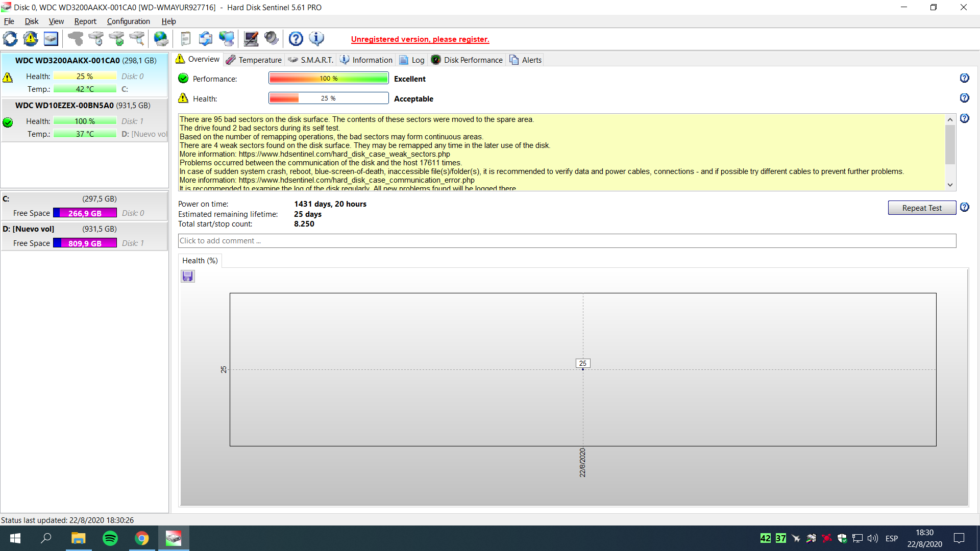Image resolution: width=980 pixels, height=551 pixels.
Task: Click the blue question mark help icon
Action: [296, 39]
